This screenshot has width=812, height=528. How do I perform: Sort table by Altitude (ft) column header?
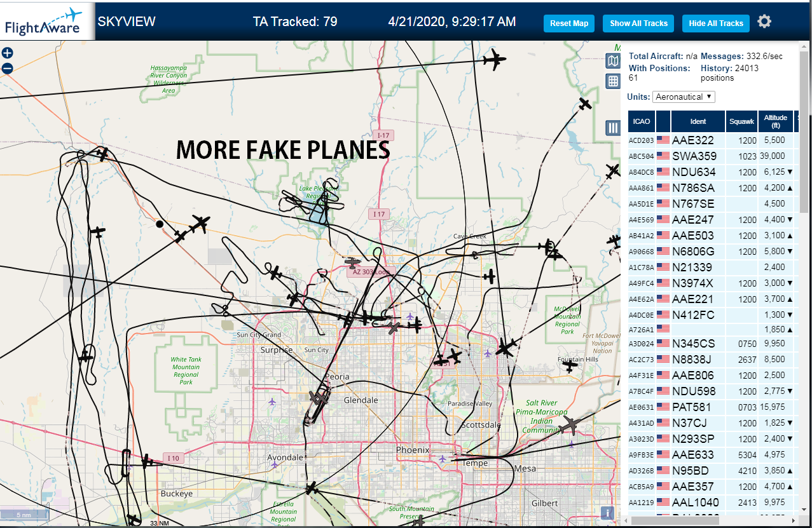(x=776, y=121)
